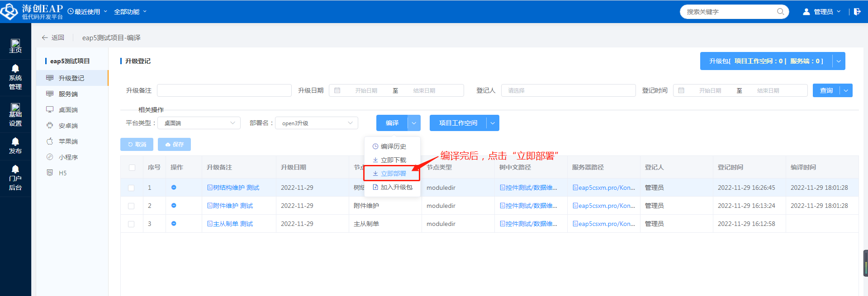This screenshot has height=296, width=868.
Task: Open the 部署名 dropdown showing open3升级
Action: click(316, 123)
